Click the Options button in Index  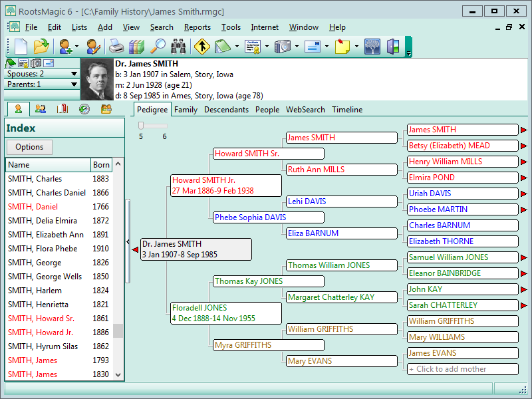click(x=29, y=147)
